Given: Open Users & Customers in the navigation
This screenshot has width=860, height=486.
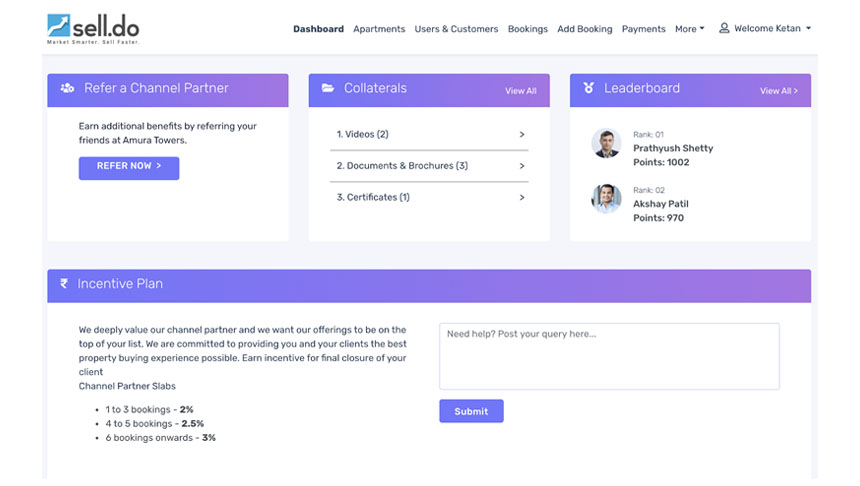Looking at the screenshot, I should [x=456, y=29].
